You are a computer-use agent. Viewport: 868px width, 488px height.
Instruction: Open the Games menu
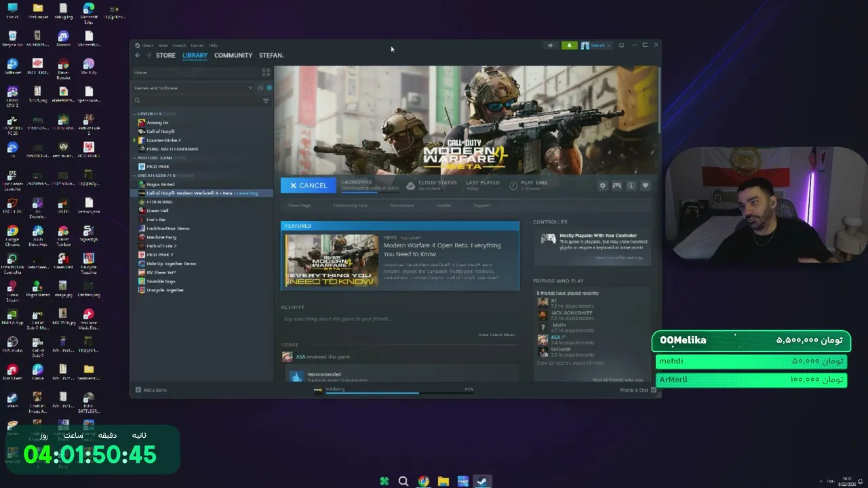click(x=197, y=45)
